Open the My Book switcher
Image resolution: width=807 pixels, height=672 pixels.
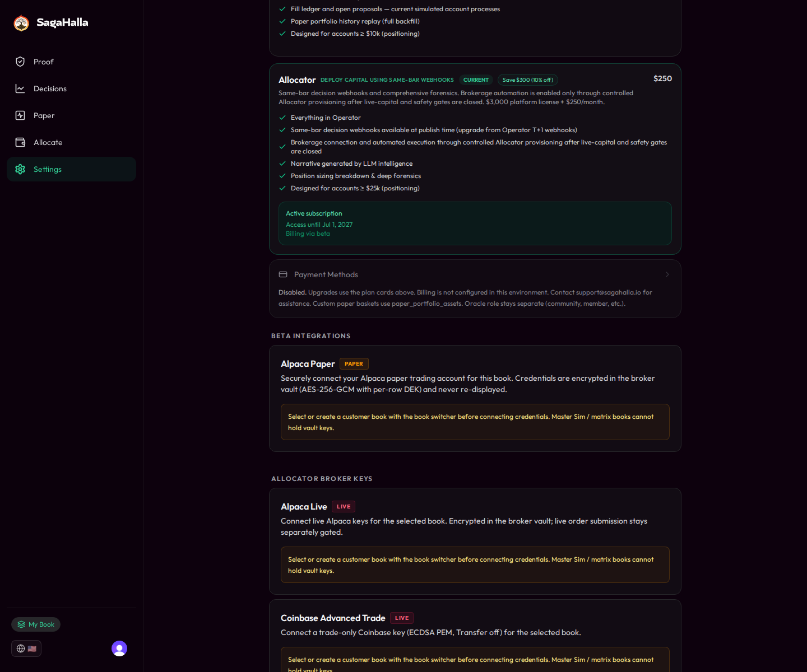click(x=36, y=624)
